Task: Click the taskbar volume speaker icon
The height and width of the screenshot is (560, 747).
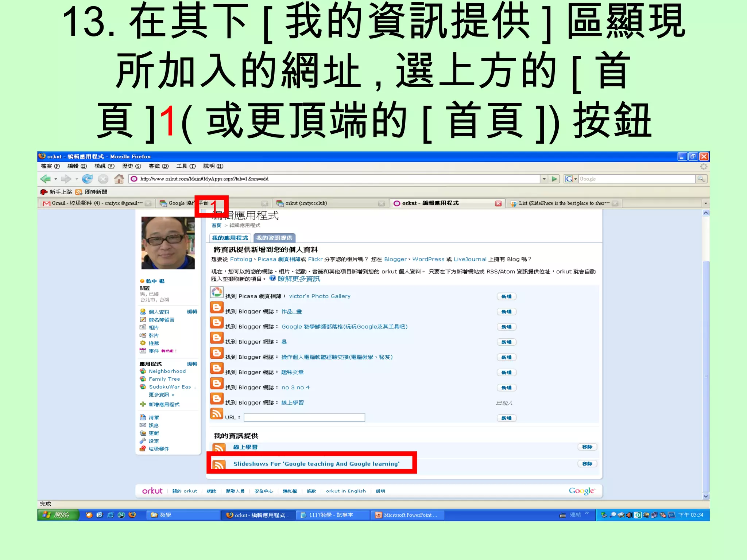Action: tap(630, 515)
